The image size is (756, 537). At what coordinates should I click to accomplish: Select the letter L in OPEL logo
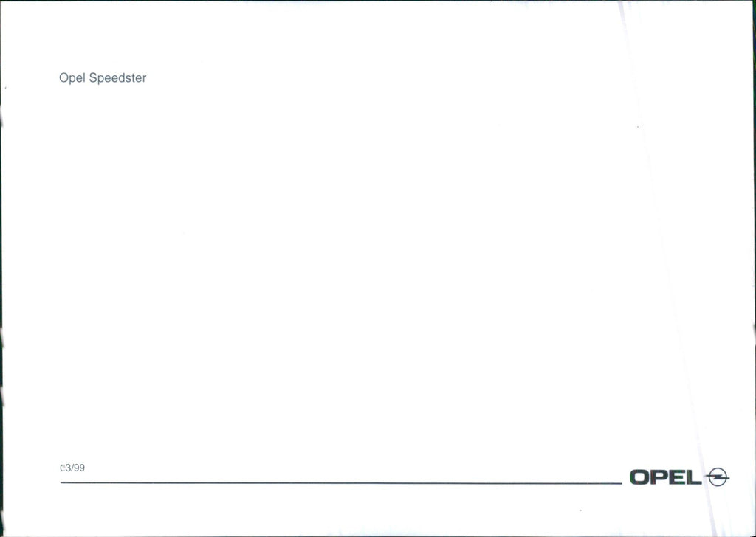pos(694,477)
